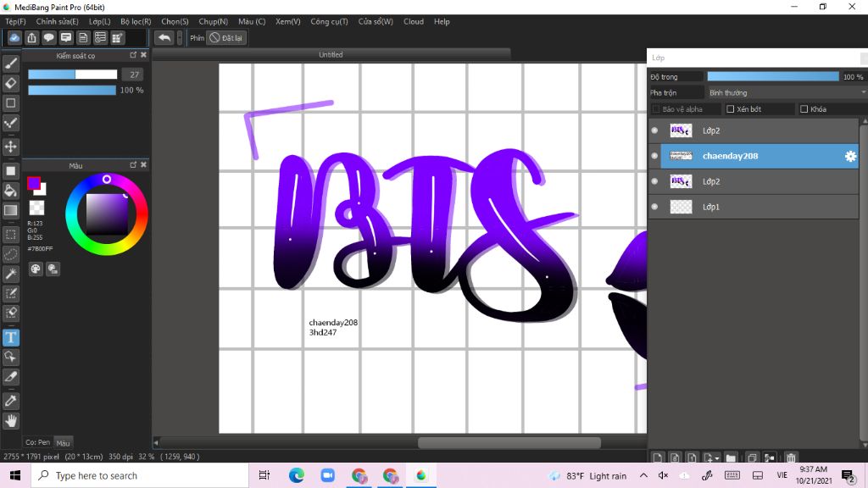Click the Đặt lại reset button
868x488 pixels.
click(226, 37)
